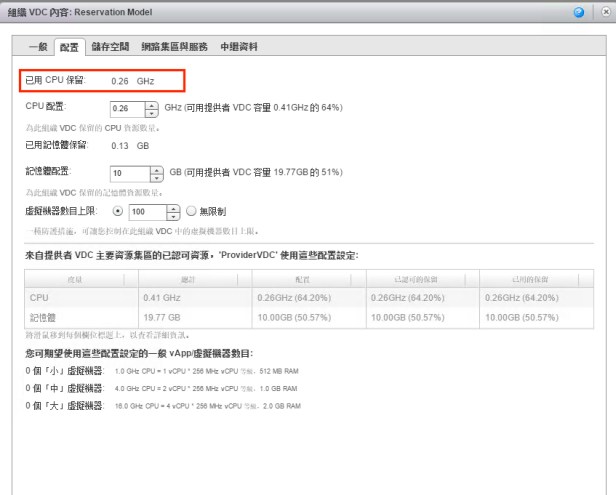
Task: Increase the virtual machine limit up arrow
Action: point(173,209)
